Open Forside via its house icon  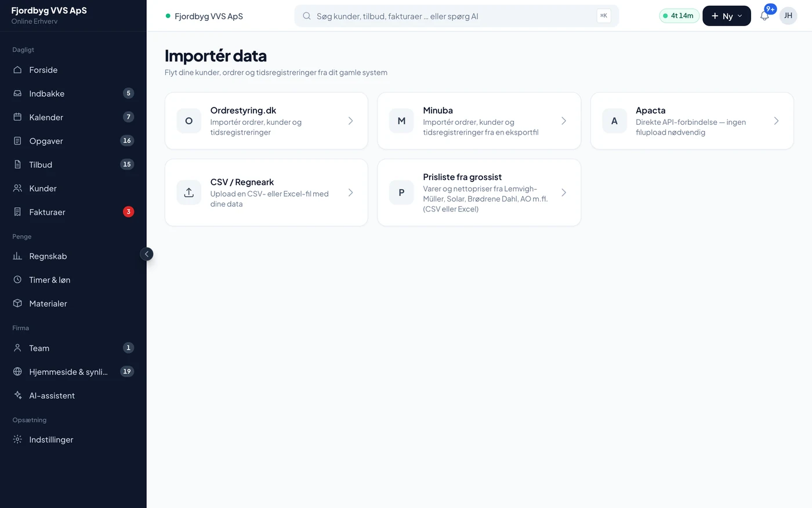point(17,70)
